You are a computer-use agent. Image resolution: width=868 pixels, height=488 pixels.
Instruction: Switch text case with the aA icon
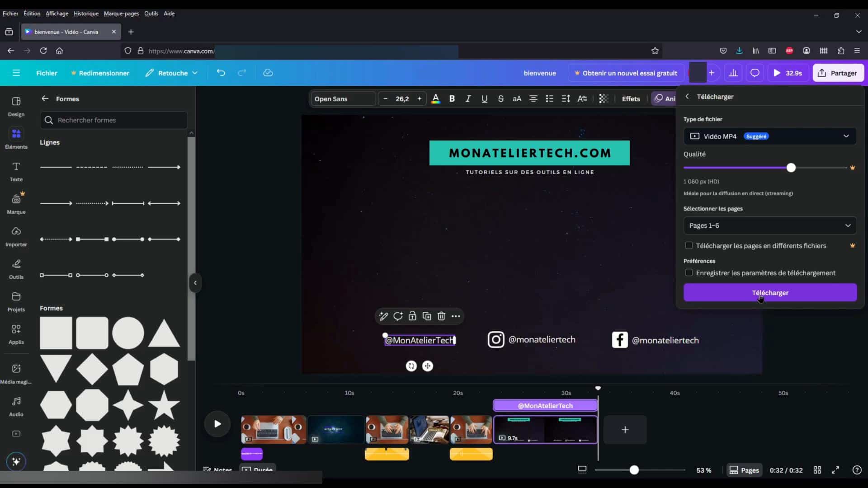pos(517,99)
